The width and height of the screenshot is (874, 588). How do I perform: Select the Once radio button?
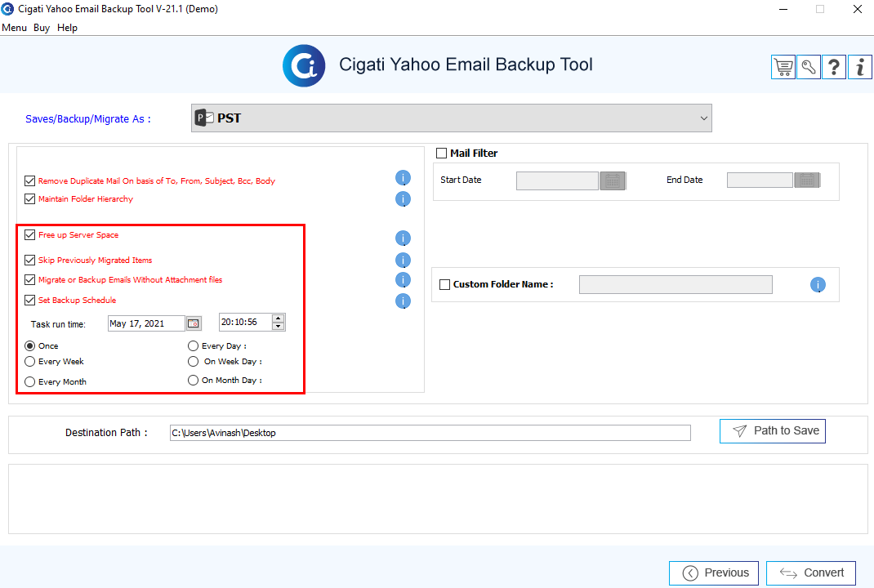coord(30,346)
